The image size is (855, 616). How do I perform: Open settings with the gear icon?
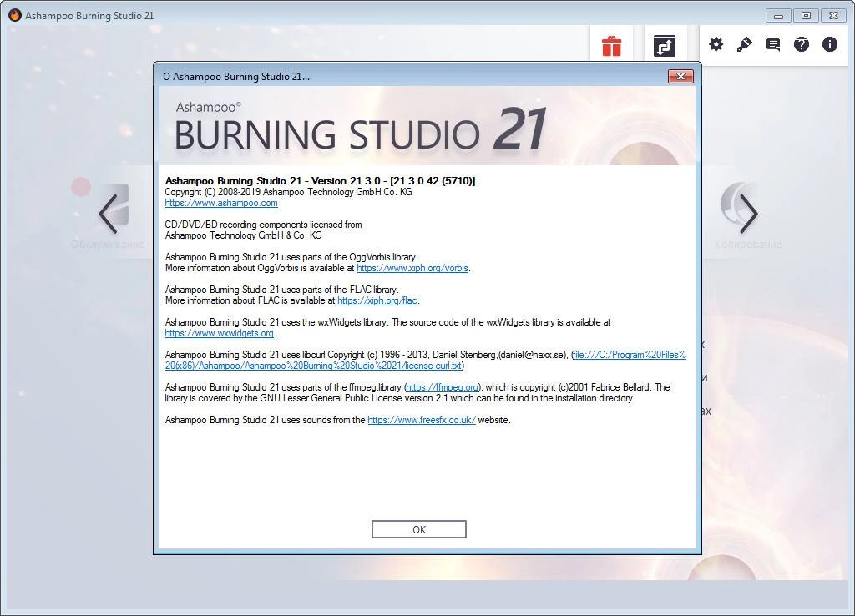pyautogui.click(x=716, y=44)
